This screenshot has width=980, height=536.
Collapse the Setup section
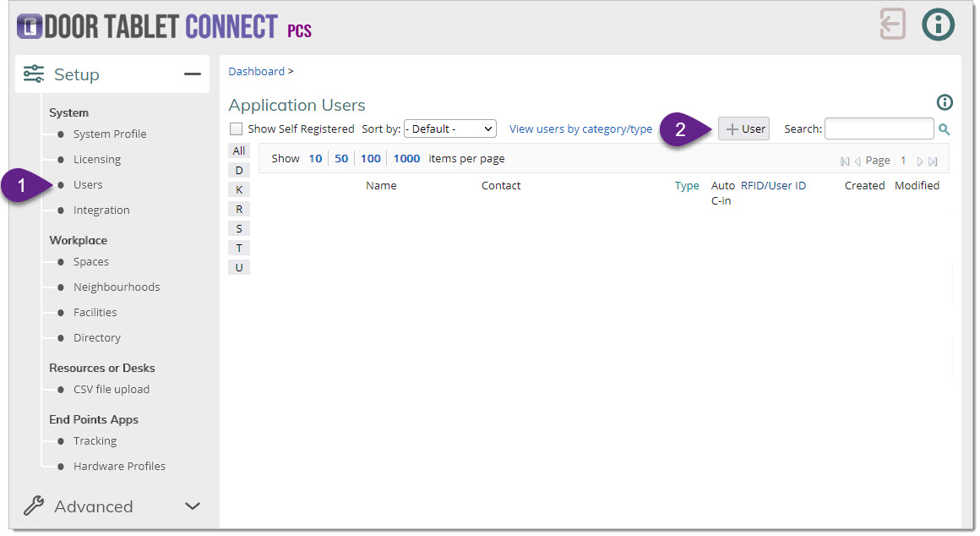(192, 74)
